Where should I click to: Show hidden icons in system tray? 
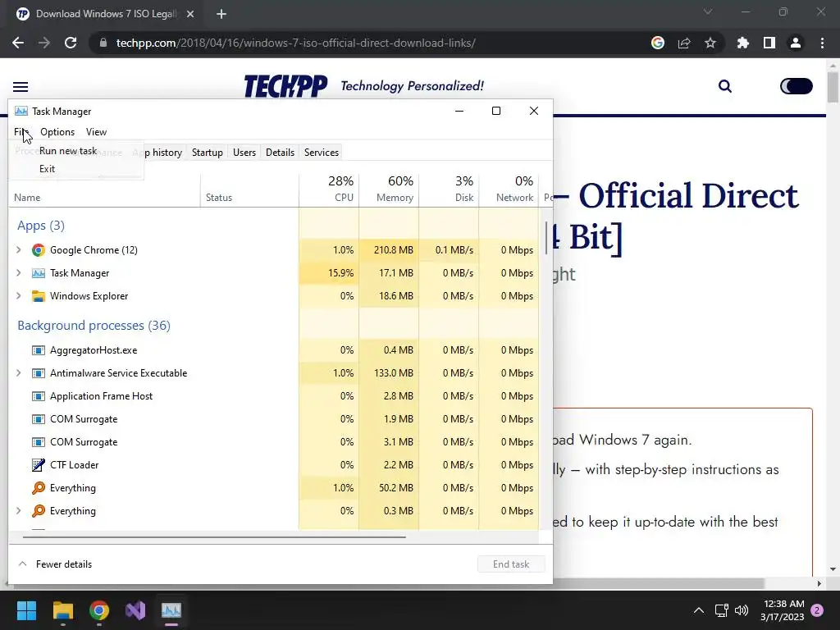pyautogui.click(x=699, y=610)
